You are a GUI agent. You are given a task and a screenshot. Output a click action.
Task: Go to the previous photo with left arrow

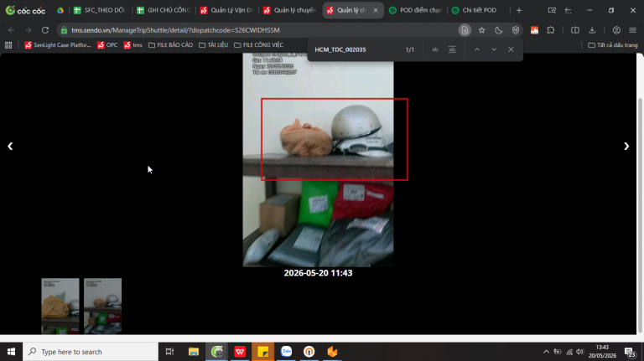(10, 146)
